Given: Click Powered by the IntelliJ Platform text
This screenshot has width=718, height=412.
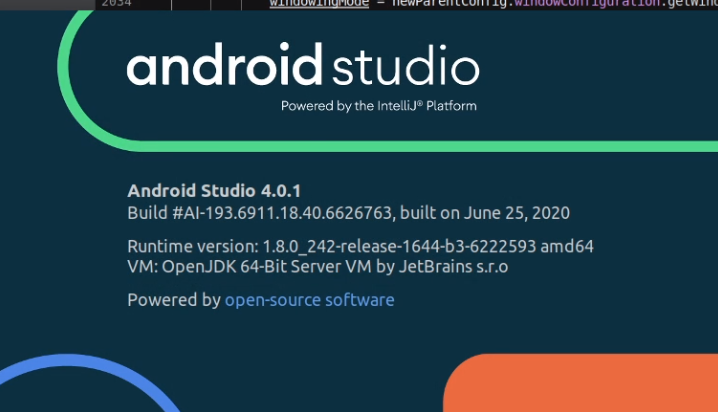Looking at the screenshot, I should (x=379, y=106).
